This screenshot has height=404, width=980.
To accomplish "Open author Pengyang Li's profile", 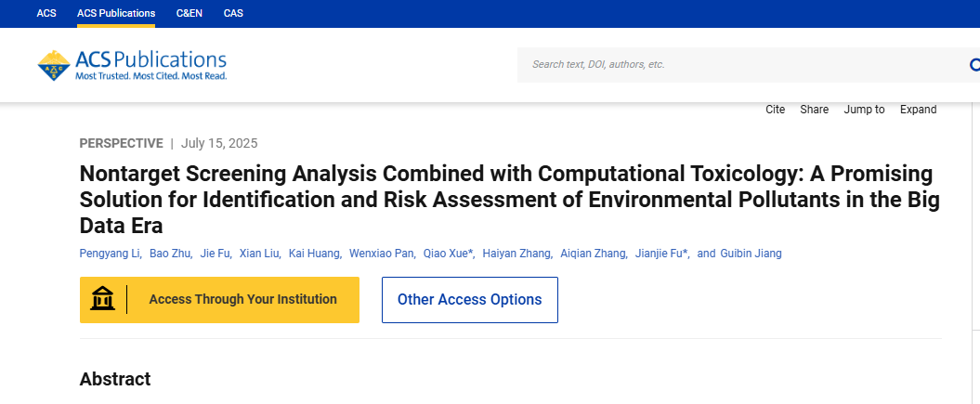I will [110, 254].
